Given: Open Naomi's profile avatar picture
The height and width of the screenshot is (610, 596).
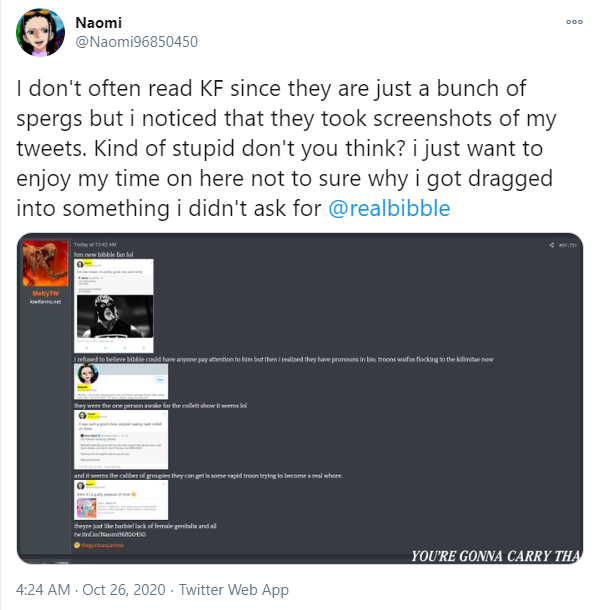Looking at the screenshot, I should click(x=40, y=32).
